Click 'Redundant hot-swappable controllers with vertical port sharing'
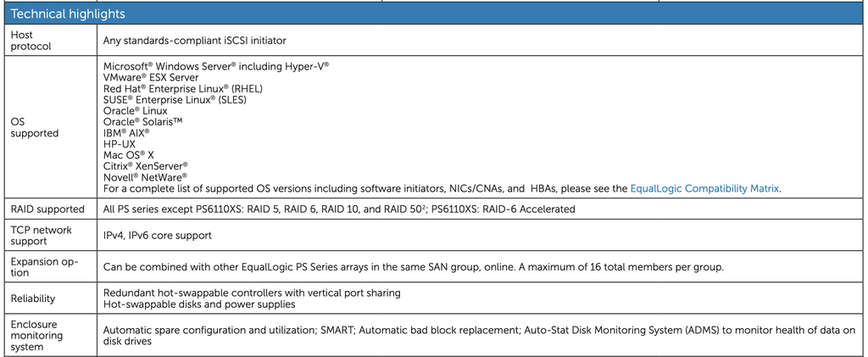868x357 pixels. 252,293
